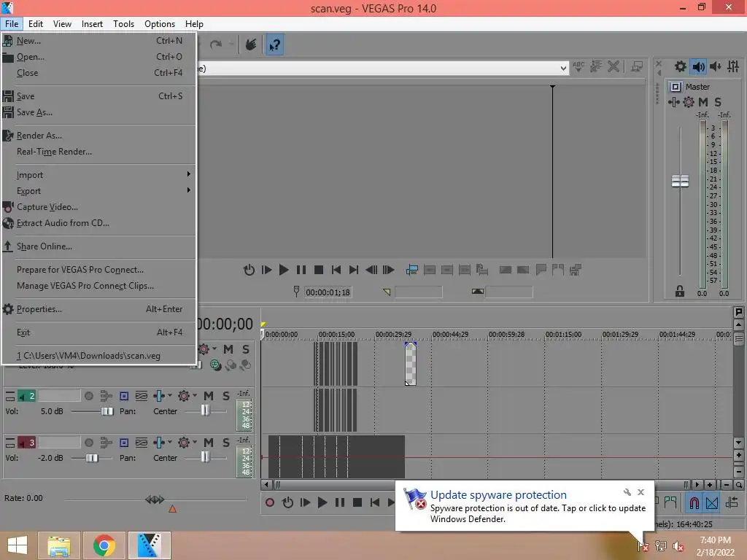Mute the Master bus

703,102
